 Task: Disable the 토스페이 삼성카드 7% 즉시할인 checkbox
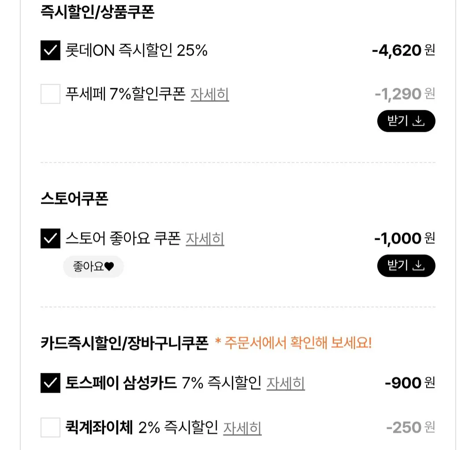tap(50, 383)
